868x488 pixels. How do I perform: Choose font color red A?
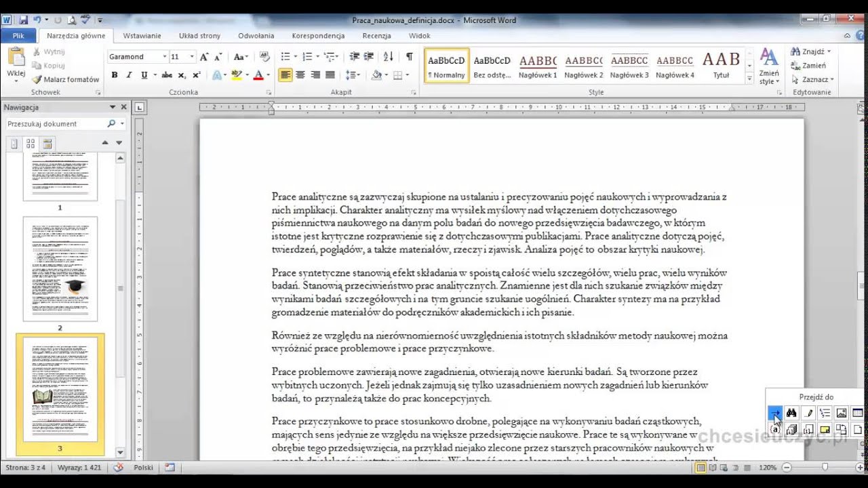coord(258,75)
